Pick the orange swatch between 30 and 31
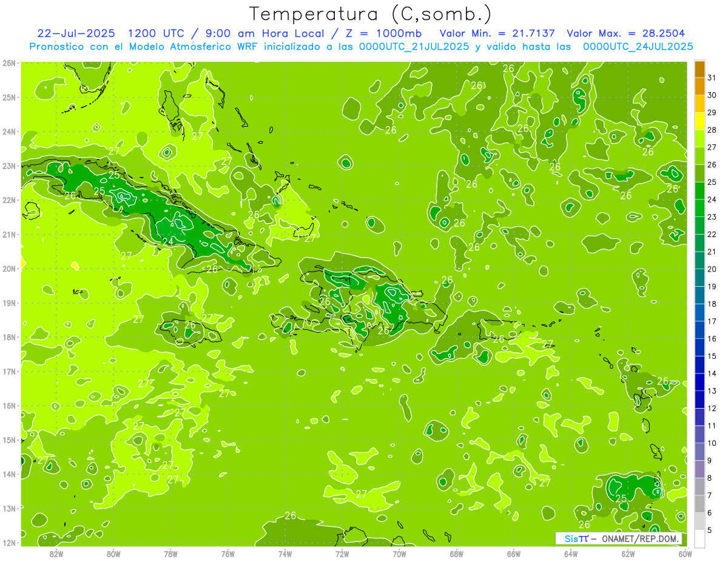Screen dimensions: 728x562 click(699, 87)
